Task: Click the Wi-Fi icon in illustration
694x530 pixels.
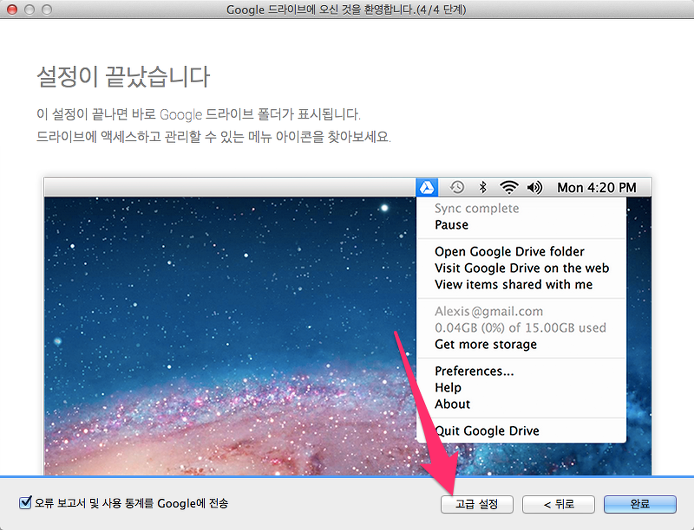Action: click(x=509, y=188)
